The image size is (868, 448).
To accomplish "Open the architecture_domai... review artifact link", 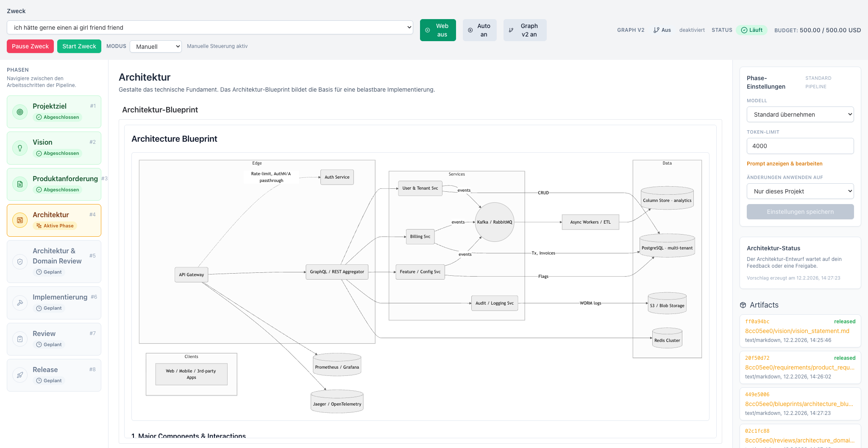I will [800, 440].
